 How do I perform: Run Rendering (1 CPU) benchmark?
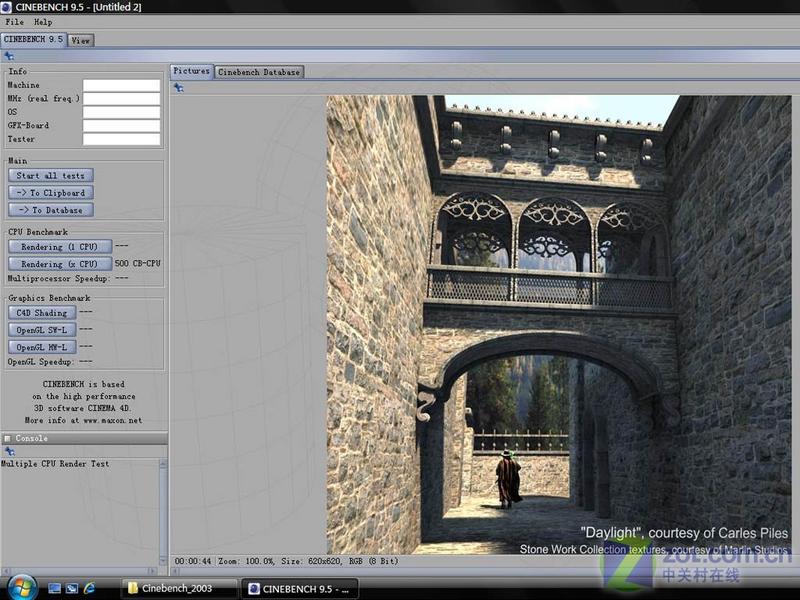click(x=60, y=247)
